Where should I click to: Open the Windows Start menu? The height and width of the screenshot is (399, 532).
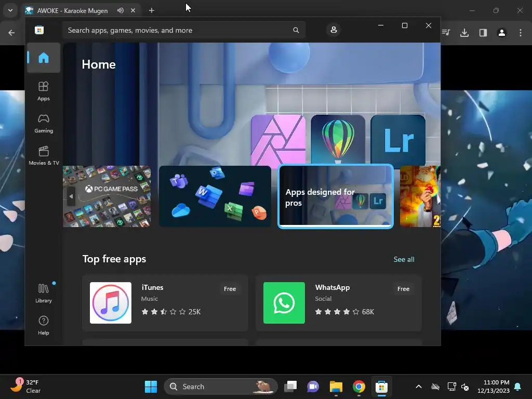151,387
